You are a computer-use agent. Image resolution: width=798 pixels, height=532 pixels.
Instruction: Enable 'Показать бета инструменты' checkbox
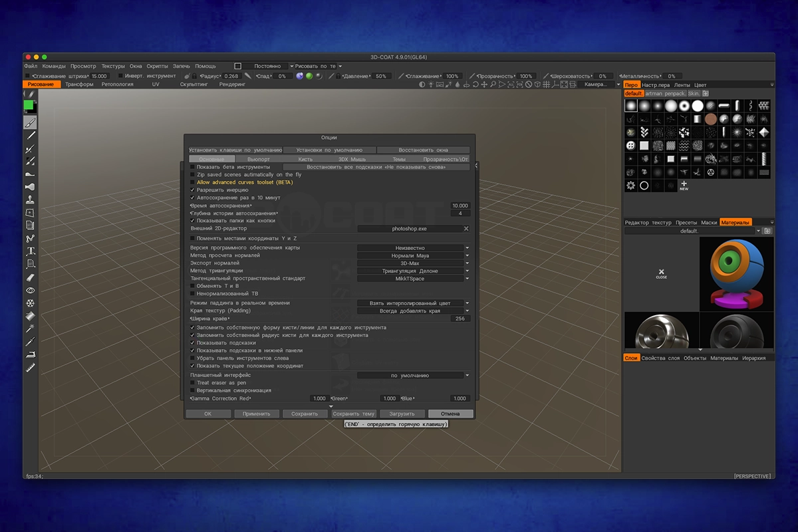(x=192, y=167)
